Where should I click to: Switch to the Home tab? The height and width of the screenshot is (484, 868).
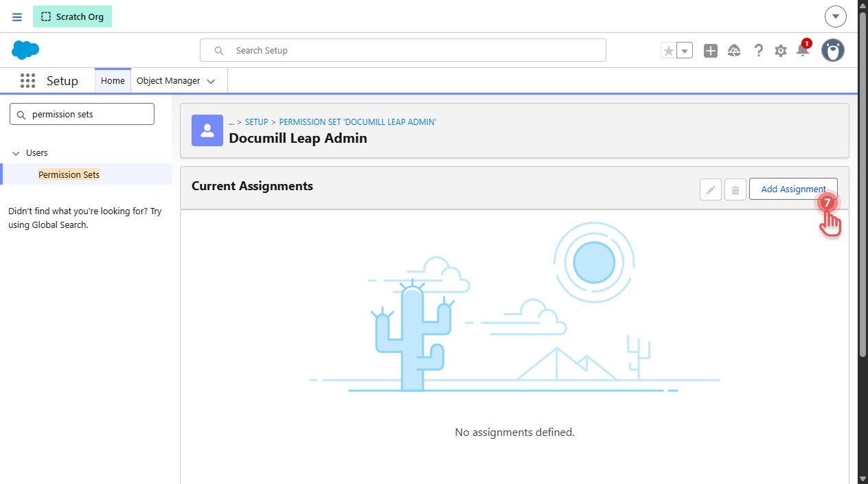click(113, 80)
